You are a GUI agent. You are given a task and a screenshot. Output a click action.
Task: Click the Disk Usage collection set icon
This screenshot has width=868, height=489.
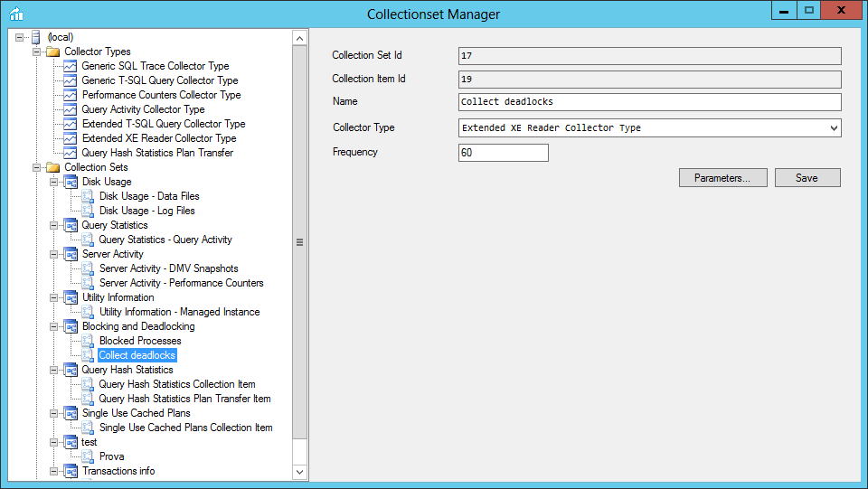click(70, 182)
